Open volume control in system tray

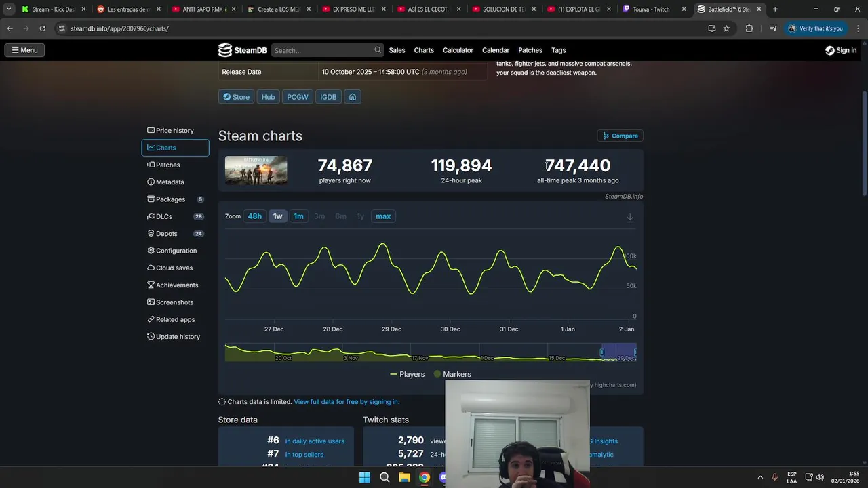coord(820,477)
